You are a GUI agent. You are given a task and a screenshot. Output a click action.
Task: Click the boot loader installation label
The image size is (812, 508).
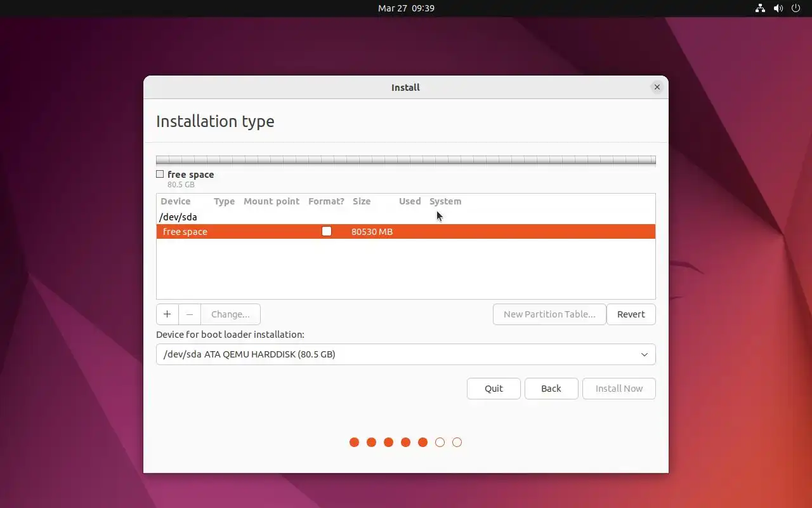click(230, 335)
